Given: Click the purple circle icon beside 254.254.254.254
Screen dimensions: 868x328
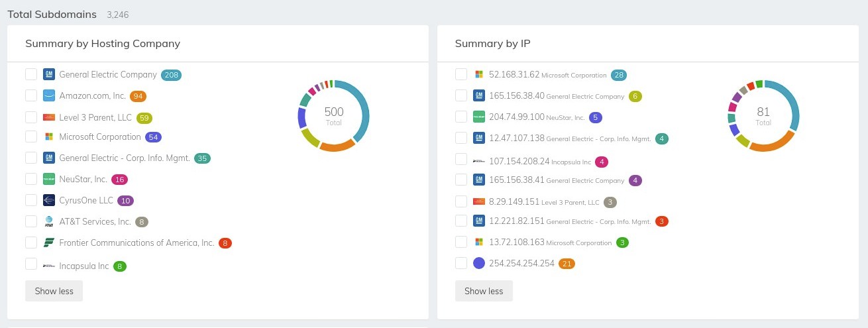Looking at the screenshot, I should (x=480, y=263).
